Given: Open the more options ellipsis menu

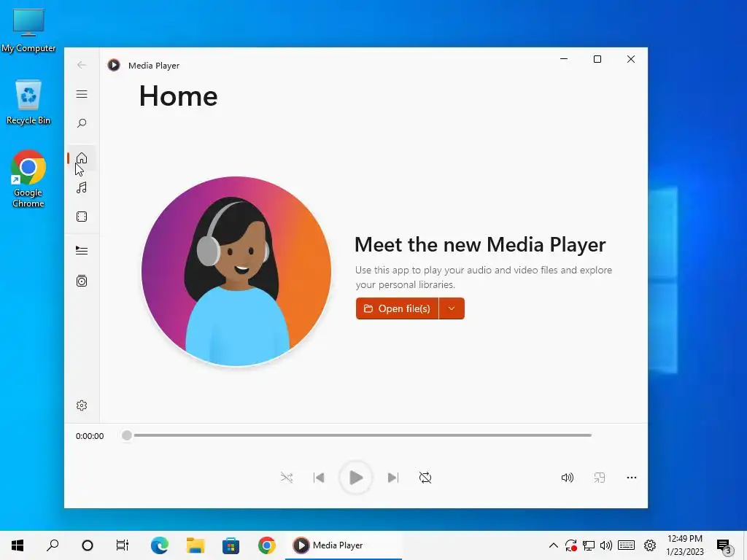Looking at the screenshot, I should point(631,477).
